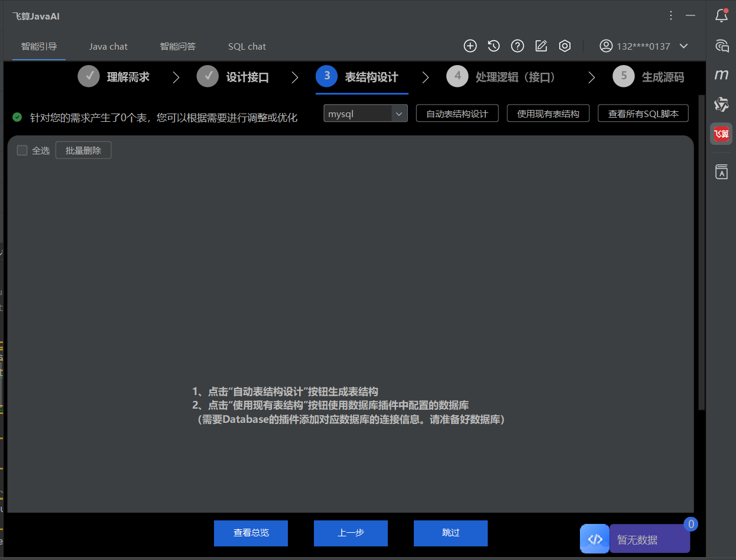
Task: Open the notifications bell in the sidebar
Action: tap(721, 16)
